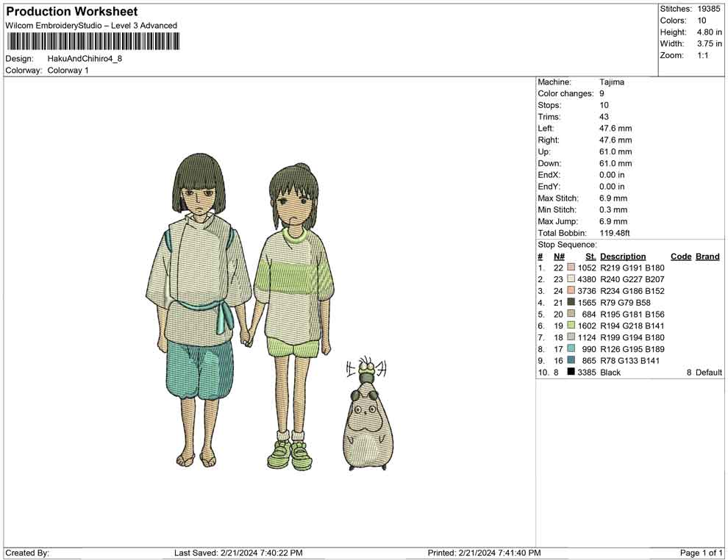
Task: Click stitch count 3385 in Black row
Action: point(586,372)
